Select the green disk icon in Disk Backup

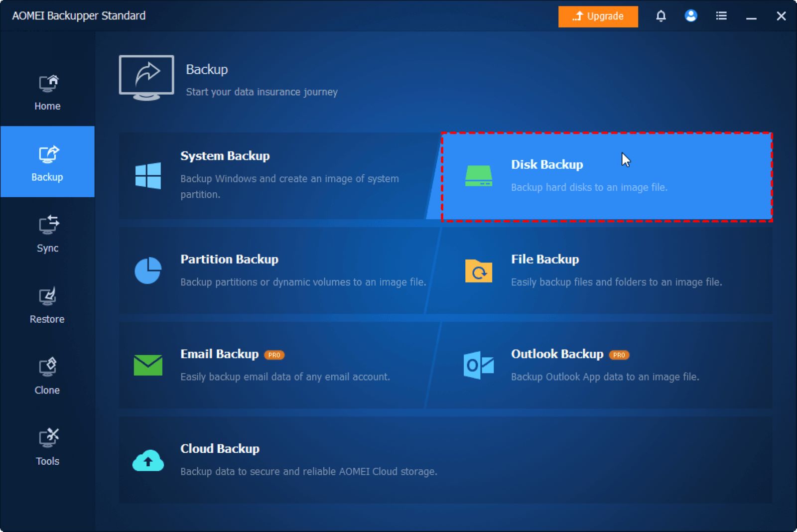478,176
